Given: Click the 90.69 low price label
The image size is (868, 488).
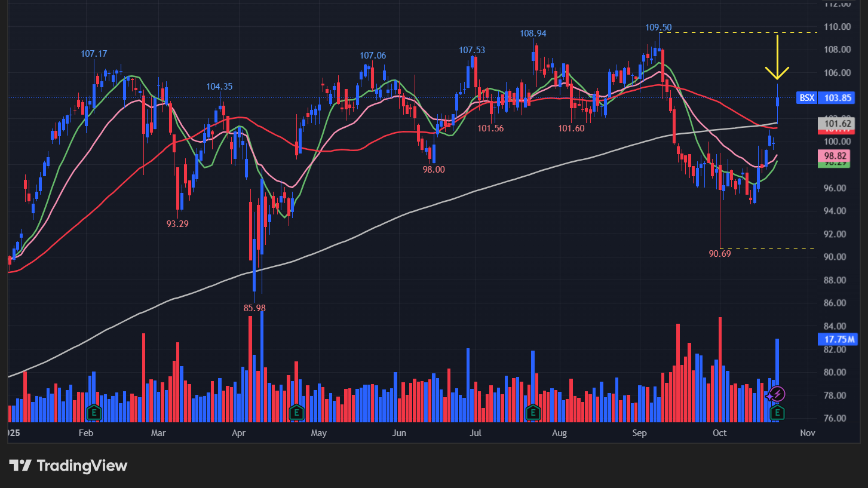Looking at the screenshot, I should [719, 254].
